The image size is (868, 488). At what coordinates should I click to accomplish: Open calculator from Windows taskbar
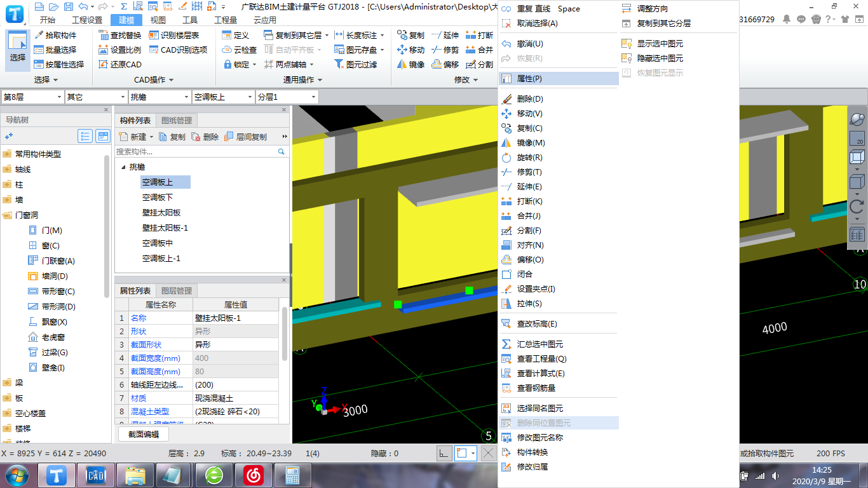[x=293, y=475]
